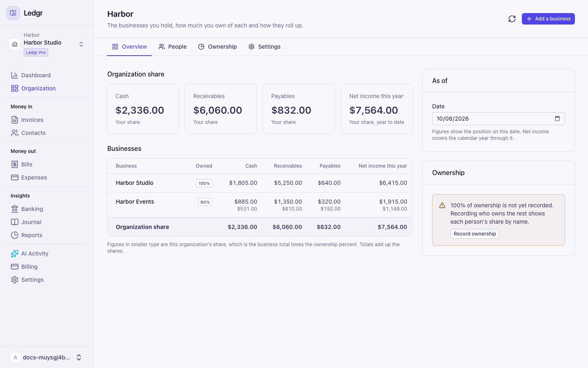
Task: Click the Journal book icon
Action: point(15,222)
